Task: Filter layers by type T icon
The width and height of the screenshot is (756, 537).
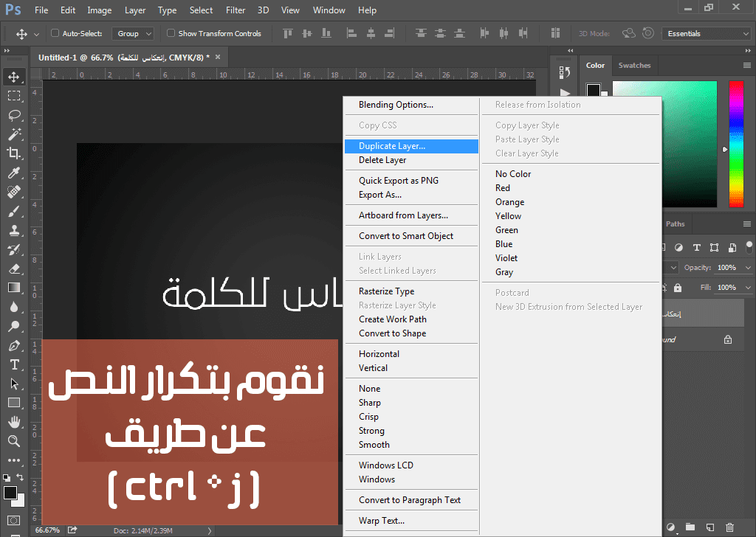Action: (696, 248)
